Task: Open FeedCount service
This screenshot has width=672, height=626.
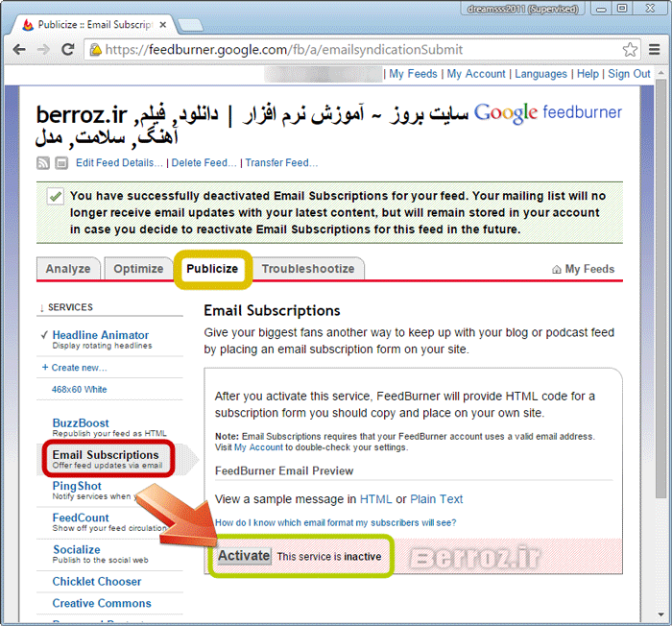Action: (x=81, y=518)
